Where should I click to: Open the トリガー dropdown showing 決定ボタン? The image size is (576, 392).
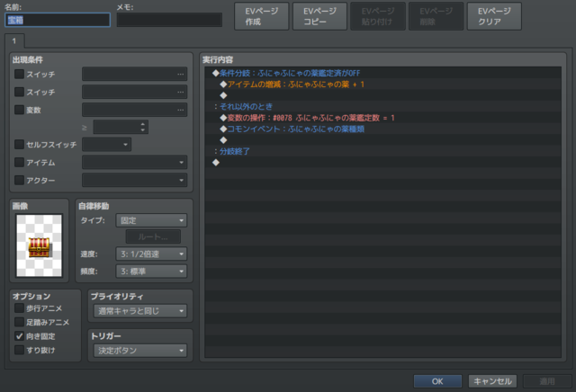coord(140,351)
